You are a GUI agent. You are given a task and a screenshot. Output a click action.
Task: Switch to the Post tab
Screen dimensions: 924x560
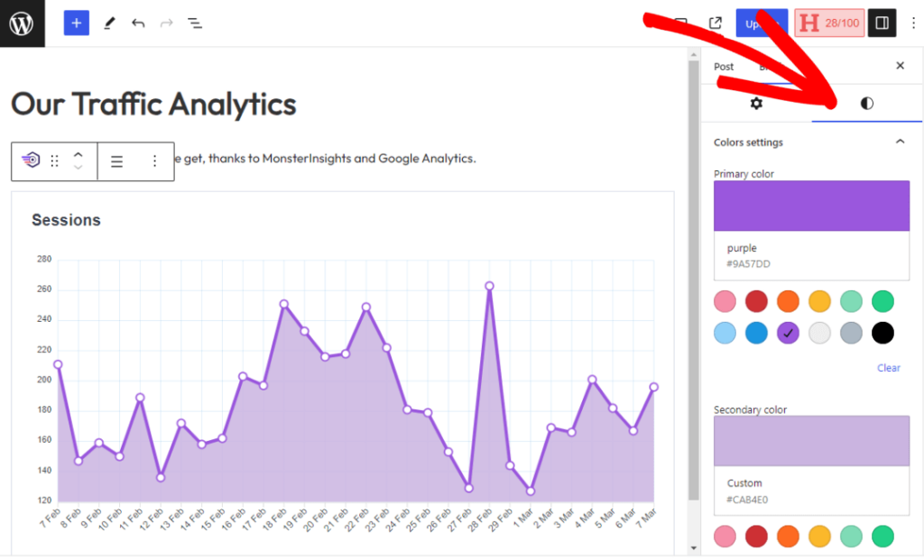click(723, 66)
